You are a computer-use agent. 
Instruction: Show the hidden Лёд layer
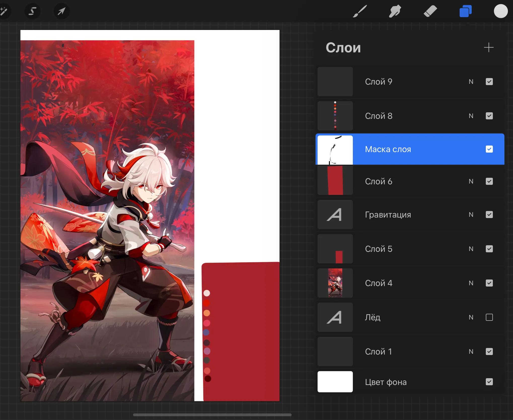(489, 317)
